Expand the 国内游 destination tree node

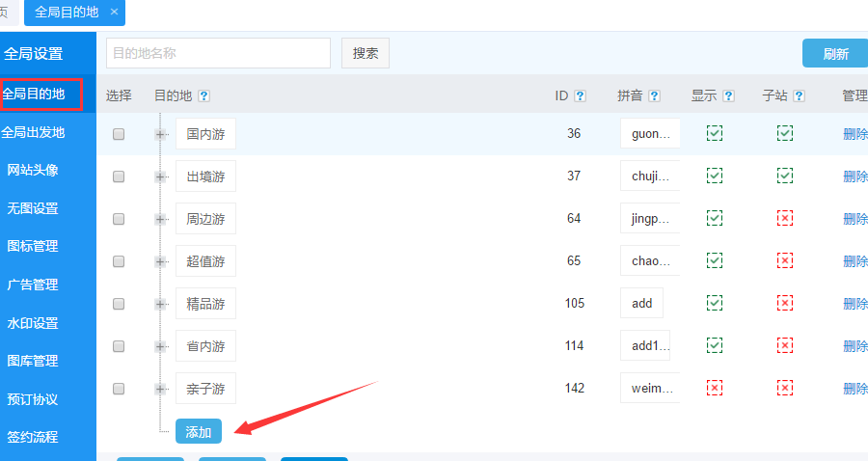[160, 134]
